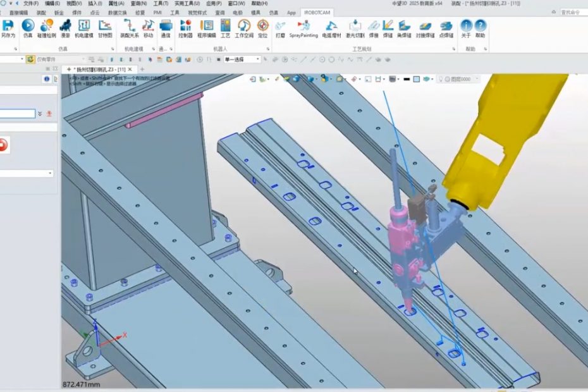
Task: Open the 工具(T) menu
Action: tap(161, 3)
